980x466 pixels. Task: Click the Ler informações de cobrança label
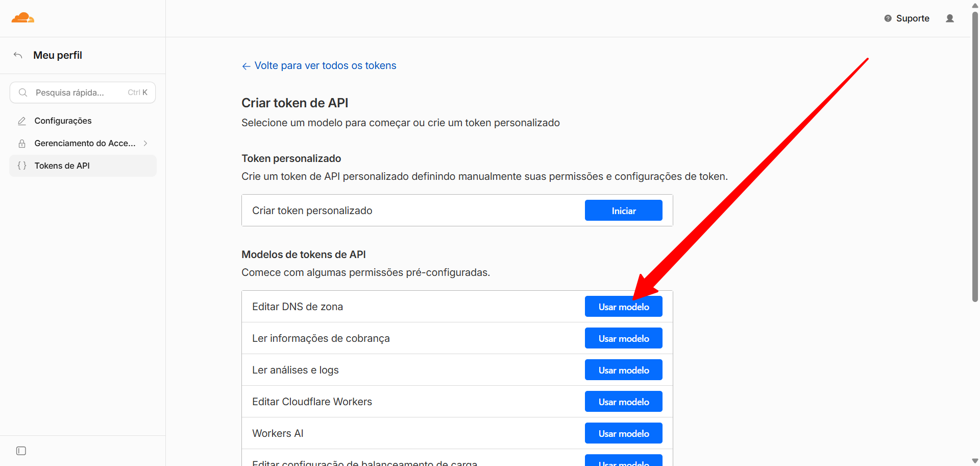[321, 338]
